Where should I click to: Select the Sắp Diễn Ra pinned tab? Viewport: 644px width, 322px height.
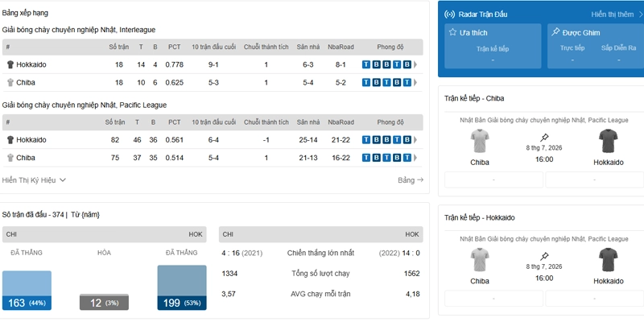click(x=618, y=48)
